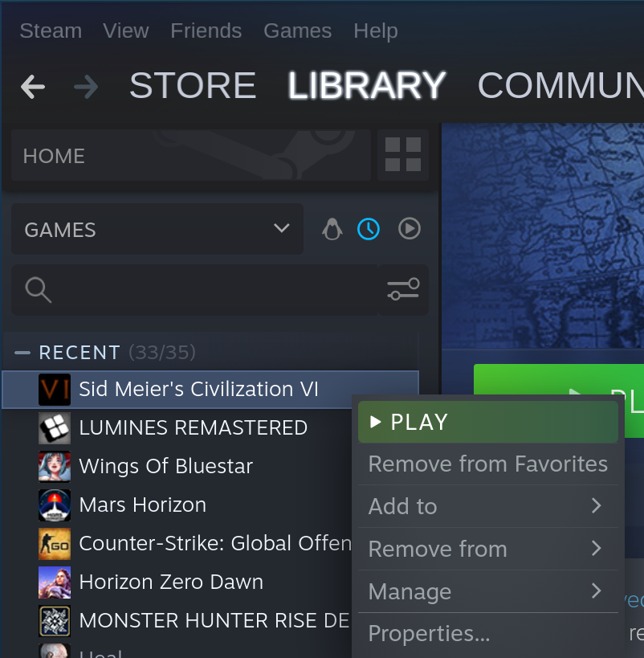Image resolution: width=644 pixels, height=658 pixels.
Task: Choose Remove from Favorites
Action: [488, 464]
